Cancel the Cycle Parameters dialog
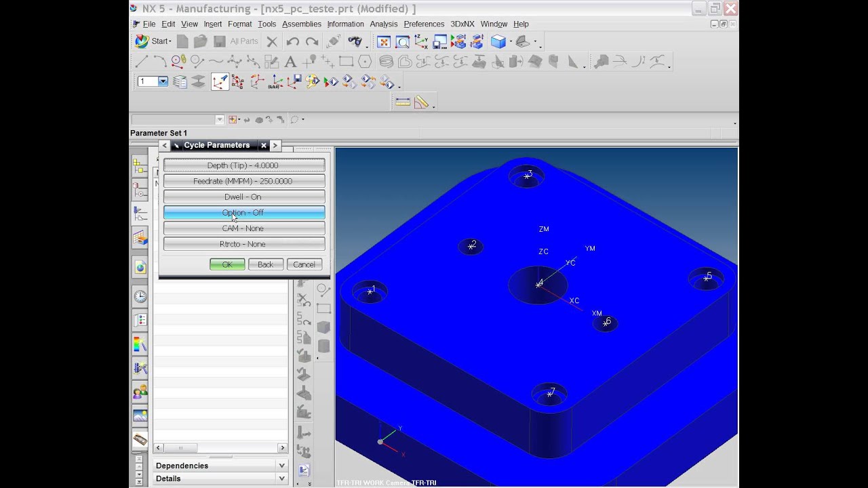 coord(304,264)
